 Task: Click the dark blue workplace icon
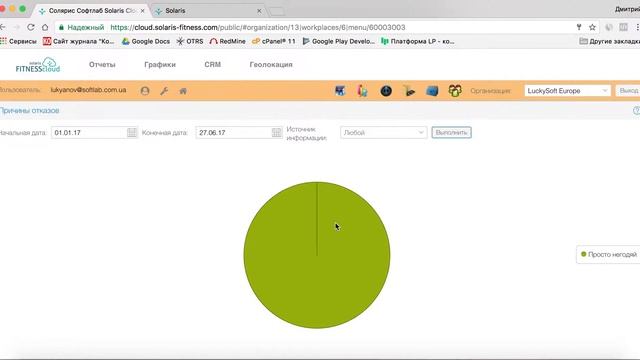click(340, 91)
